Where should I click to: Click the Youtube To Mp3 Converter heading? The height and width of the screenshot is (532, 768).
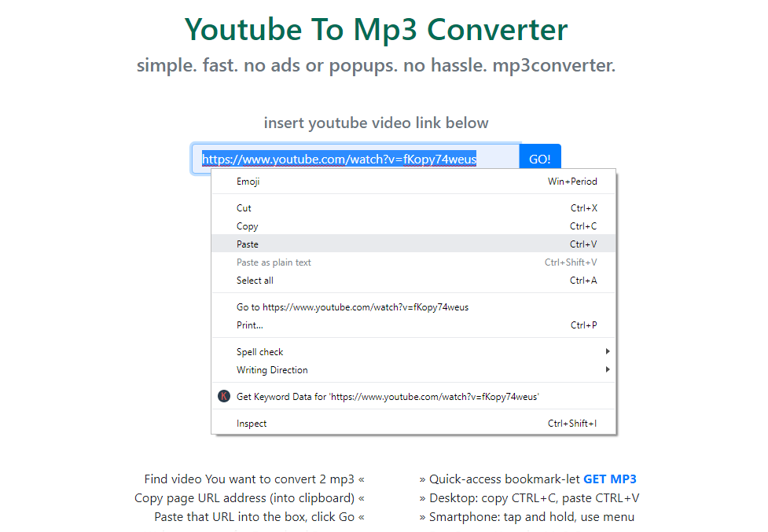click(376, 29)
